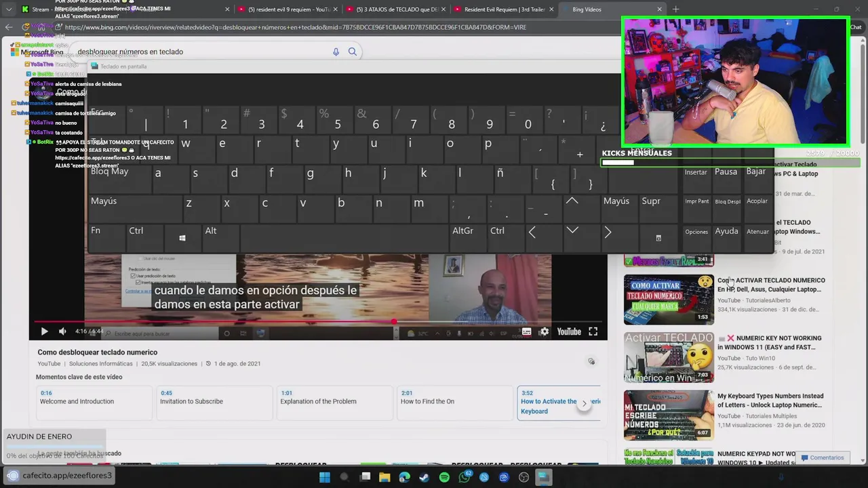
Task: Open taskbar search icon
Action: coord(344,477)
